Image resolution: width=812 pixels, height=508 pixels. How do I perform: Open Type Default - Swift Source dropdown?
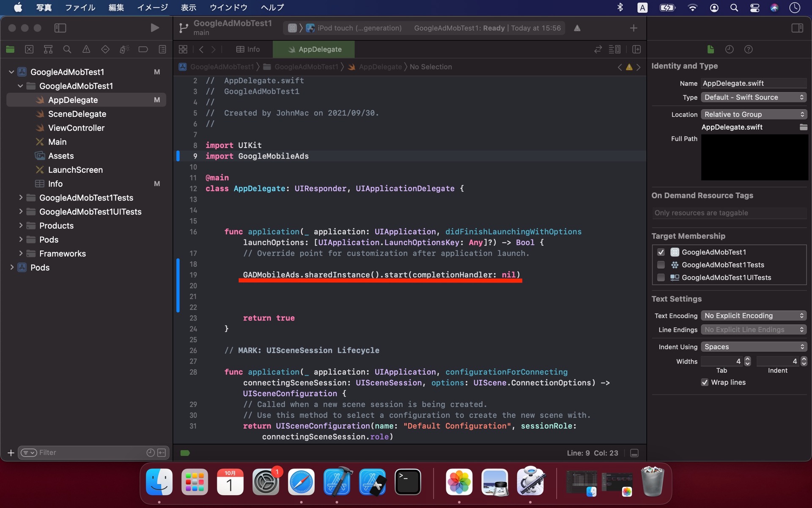click(x=754, y=97)
